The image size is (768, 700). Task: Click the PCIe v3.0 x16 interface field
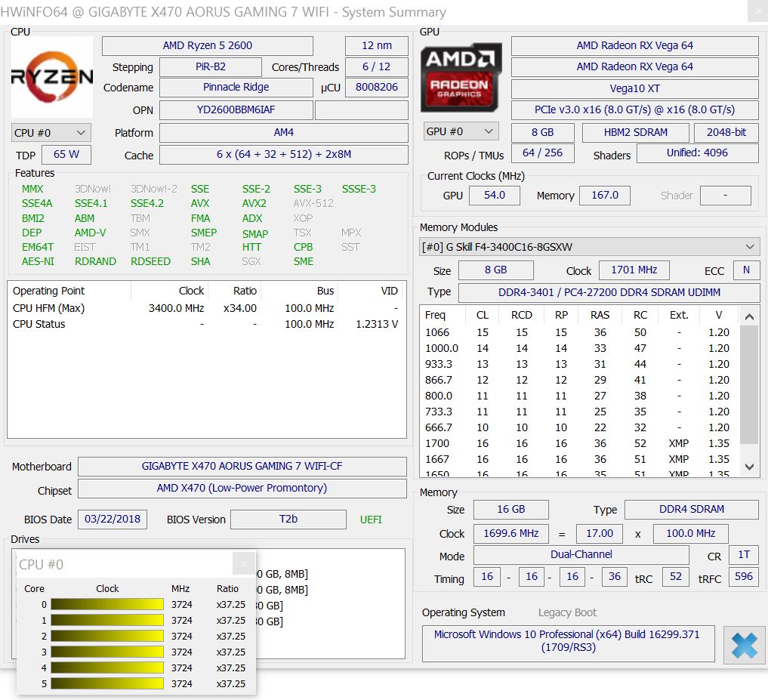[x=635, y=109]
